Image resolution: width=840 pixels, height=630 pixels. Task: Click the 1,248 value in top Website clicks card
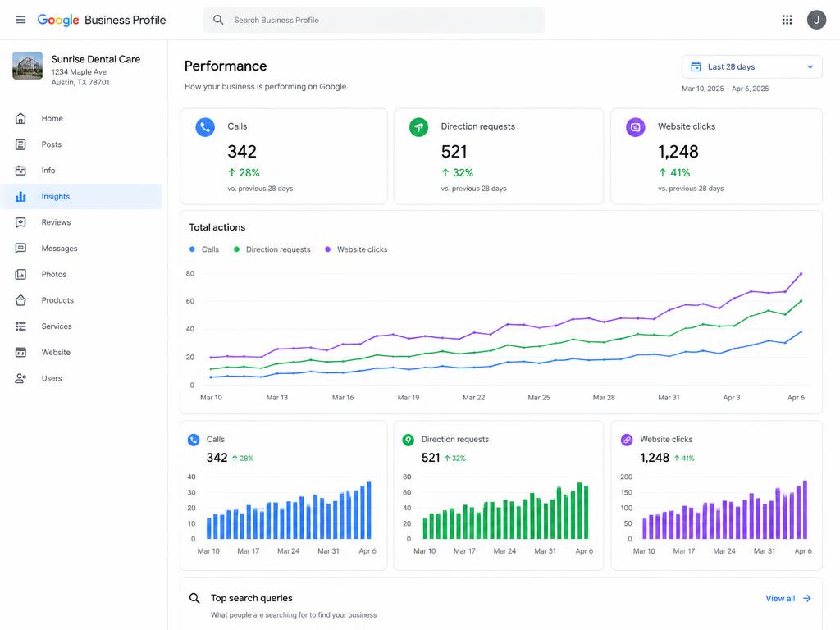coord(678,152)
